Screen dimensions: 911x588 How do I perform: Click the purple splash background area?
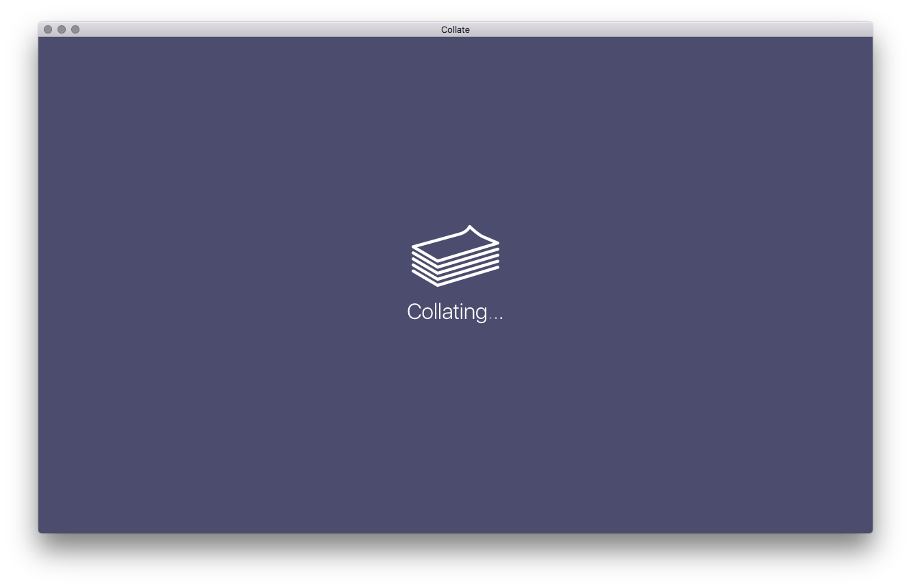(x=205, y=411)
